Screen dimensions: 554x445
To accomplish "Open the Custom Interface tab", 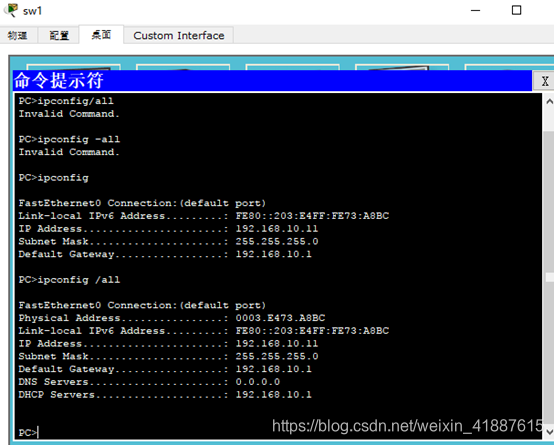I will [178, 35].
